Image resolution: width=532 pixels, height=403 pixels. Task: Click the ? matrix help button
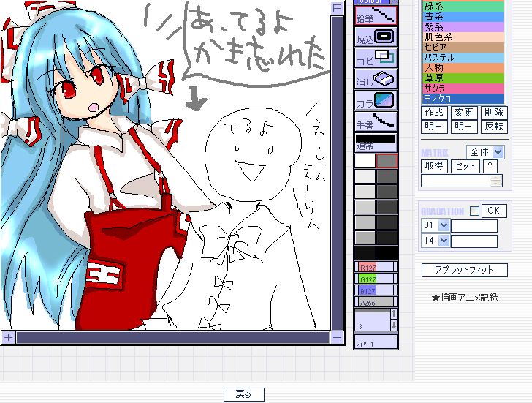[490, 166]
